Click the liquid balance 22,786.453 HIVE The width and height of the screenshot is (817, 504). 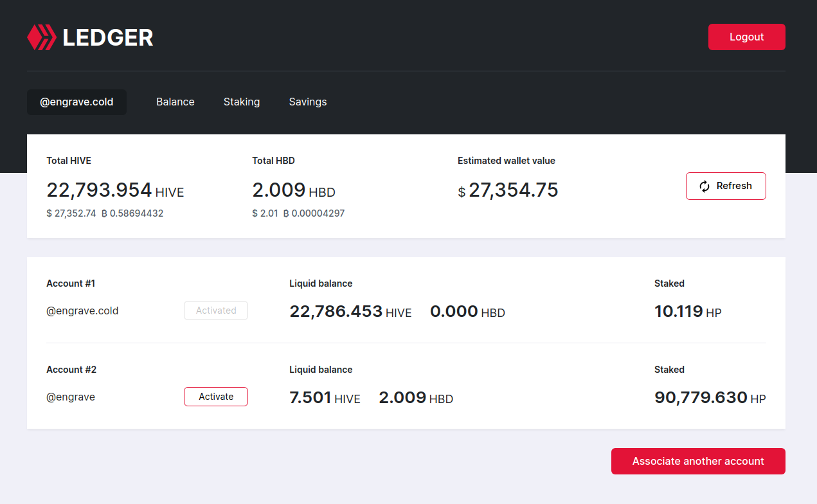point(350,312)
